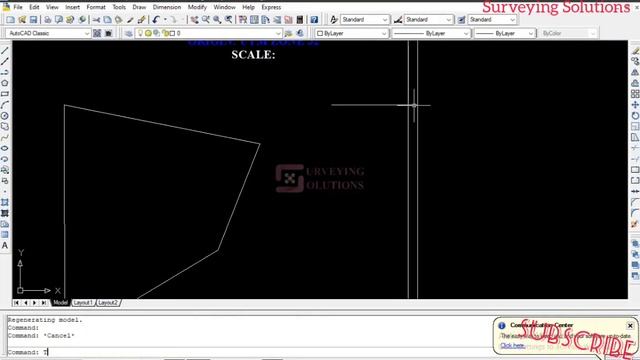The width and height of the screenshot is (640, 360).
Task: Jump to first layout tab arrow
Action: point(16,303)
